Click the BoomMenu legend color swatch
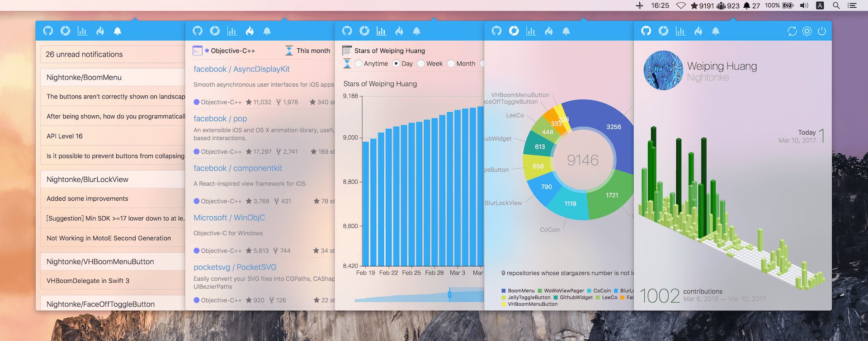The height and width of the screenshot is (341, 868). (x=504, y=291)
